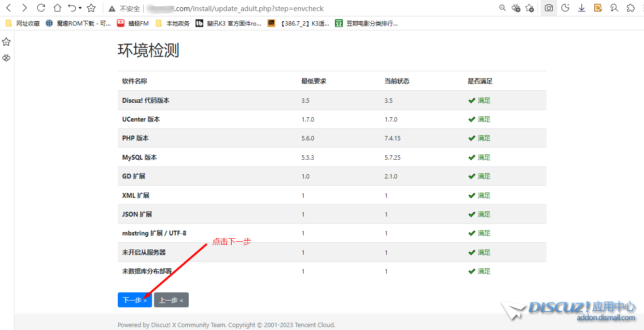644x330 pixels.
Task: Go to browser home page icon
Action: [57, 8]
